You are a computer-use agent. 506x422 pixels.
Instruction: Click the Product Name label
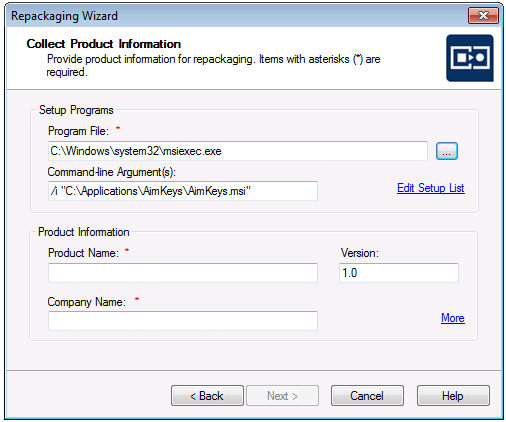pos(83,253)
